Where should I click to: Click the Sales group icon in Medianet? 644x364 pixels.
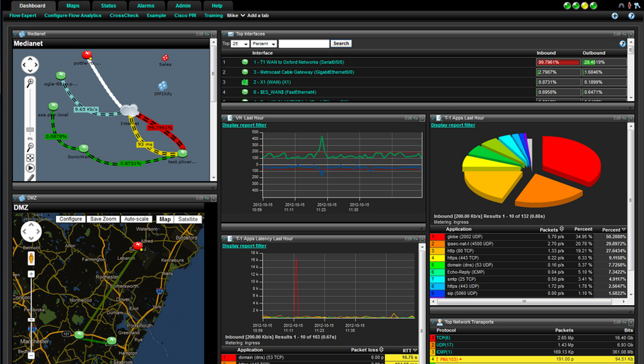[165, 58]
